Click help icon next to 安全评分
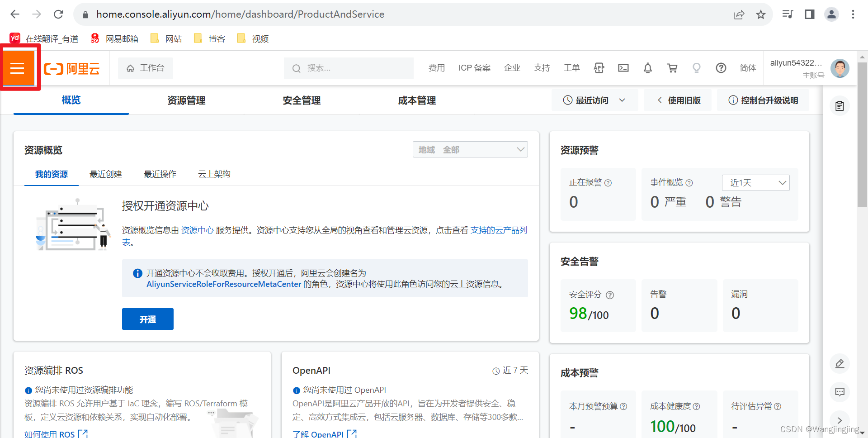Screen dimensions: 868x438 [x=610, y=295]
